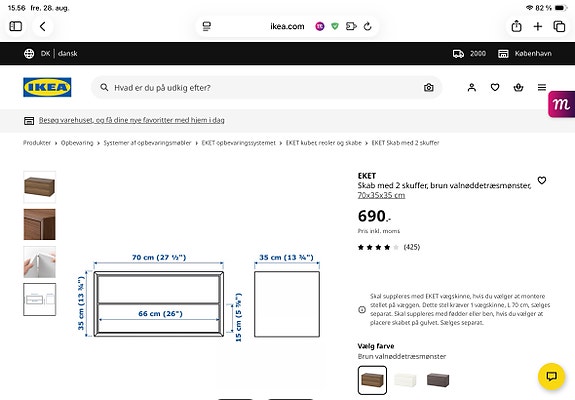
Task: Toggle the favorite heart beside EKET title
Action: pyautogui.click(x=542, y=180)
